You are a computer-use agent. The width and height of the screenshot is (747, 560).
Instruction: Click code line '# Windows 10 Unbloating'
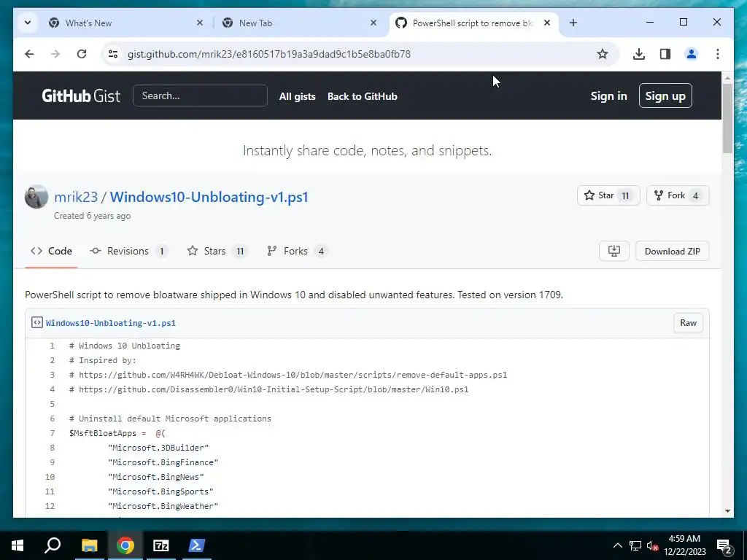[x=125, y=346]
